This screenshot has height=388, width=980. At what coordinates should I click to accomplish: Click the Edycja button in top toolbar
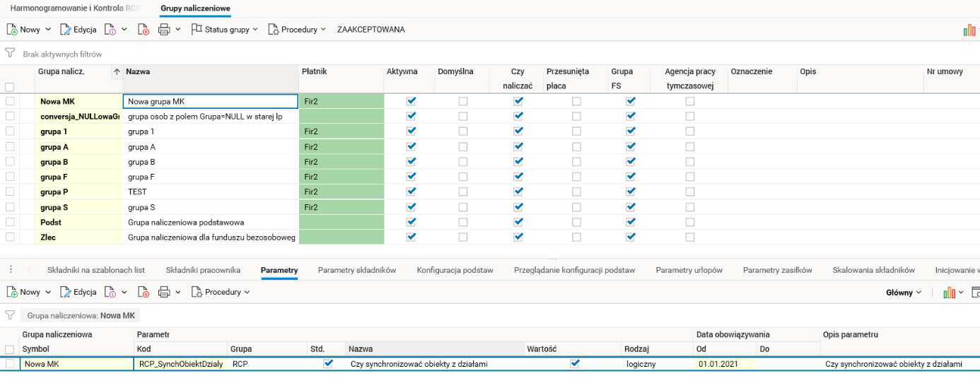[x=78, y=30]
